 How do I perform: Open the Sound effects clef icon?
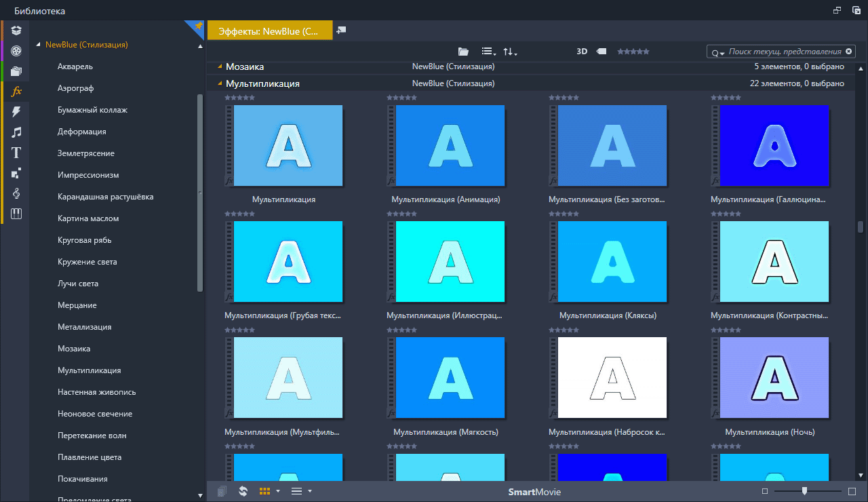(x=16, y=193)
